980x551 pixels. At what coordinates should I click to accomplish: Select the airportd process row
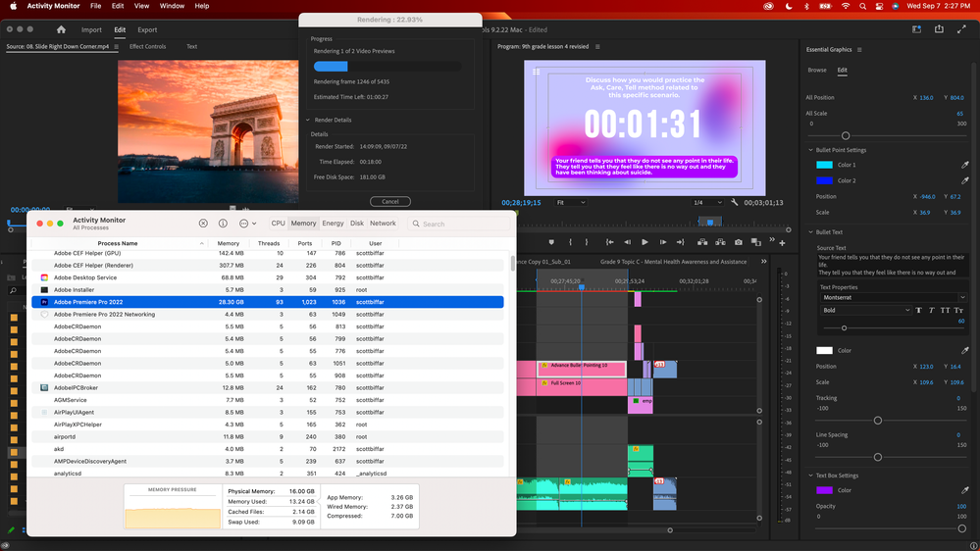(268, 436)
